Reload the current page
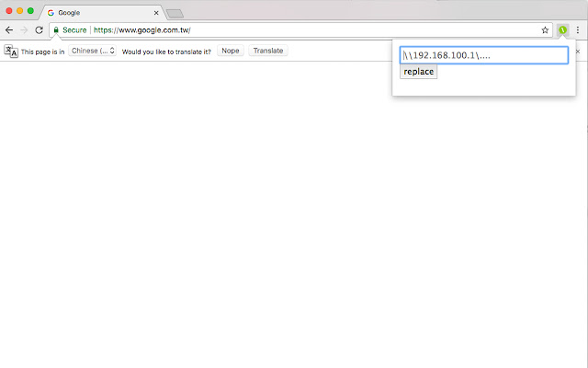The image size is (588, 368). tap(39, 30)
